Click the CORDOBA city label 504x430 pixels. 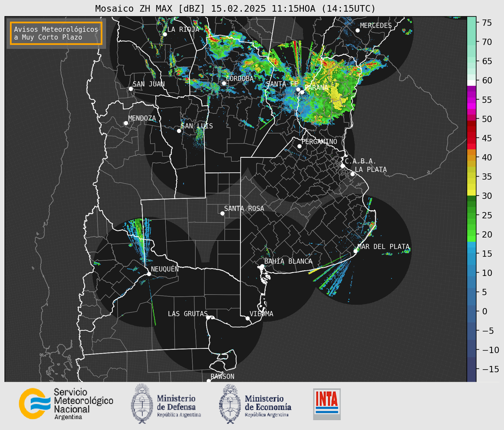point(240,79)
